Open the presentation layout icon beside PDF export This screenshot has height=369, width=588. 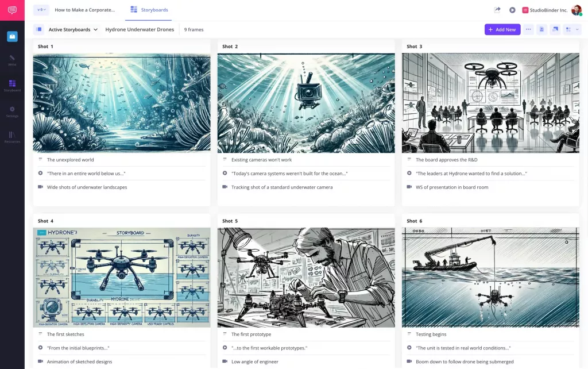556,29
